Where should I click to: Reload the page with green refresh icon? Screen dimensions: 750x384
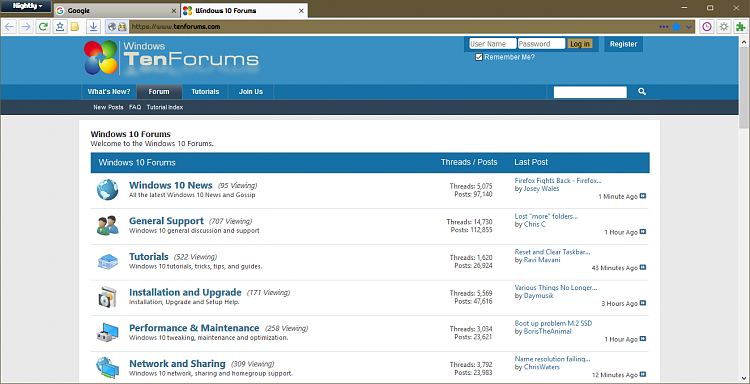43,27
